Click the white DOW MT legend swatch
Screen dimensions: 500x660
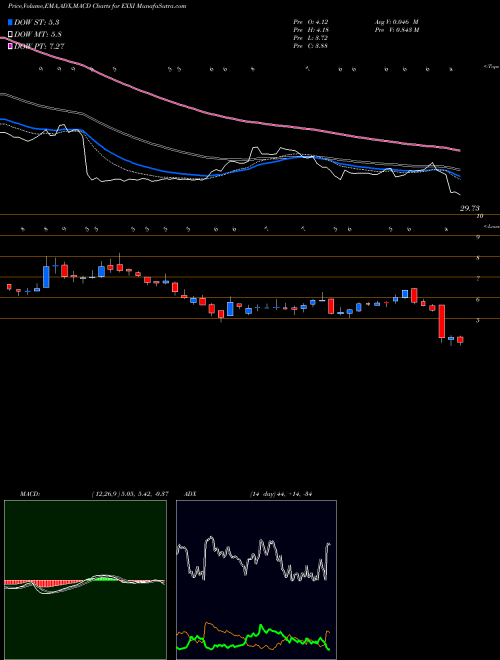point(11,35)
